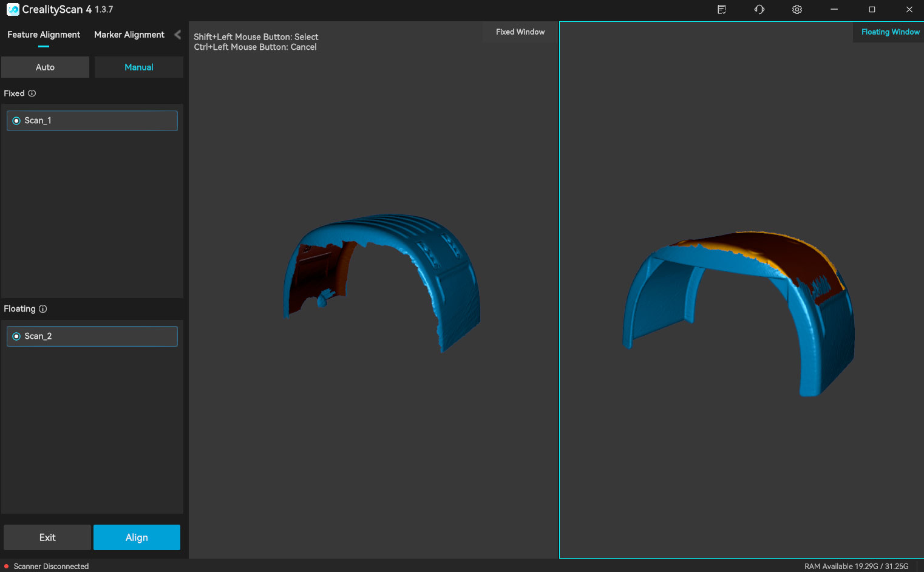Switch to the Marker Alignment tab
This screenshot has height=572, width=924.
[129, 35]
